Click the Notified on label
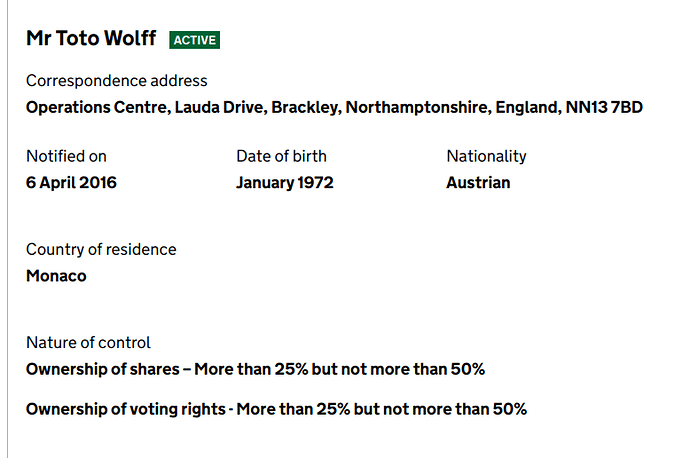690x458 pixels. [x=66, y=156]
